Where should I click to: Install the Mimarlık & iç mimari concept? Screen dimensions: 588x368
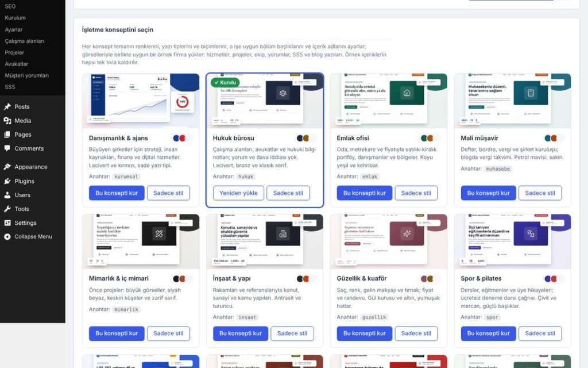point(117,333)
